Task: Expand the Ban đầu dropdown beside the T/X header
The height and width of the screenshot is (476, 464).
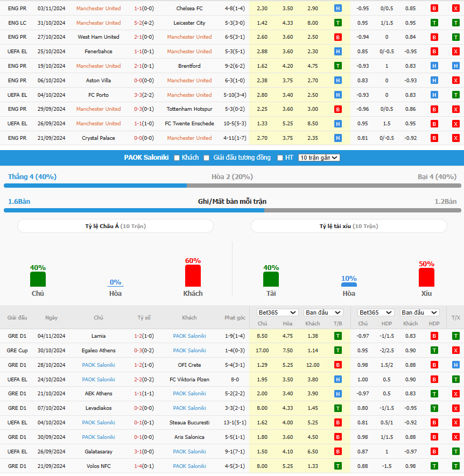Action: point(419,312)
